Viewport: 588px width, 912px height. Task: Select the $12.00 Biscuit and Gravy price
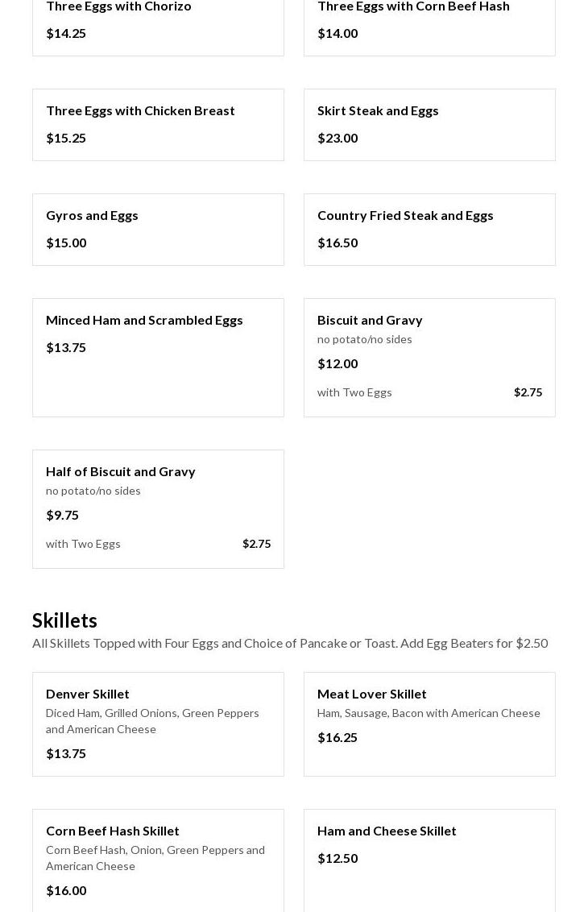click(337, 363)
